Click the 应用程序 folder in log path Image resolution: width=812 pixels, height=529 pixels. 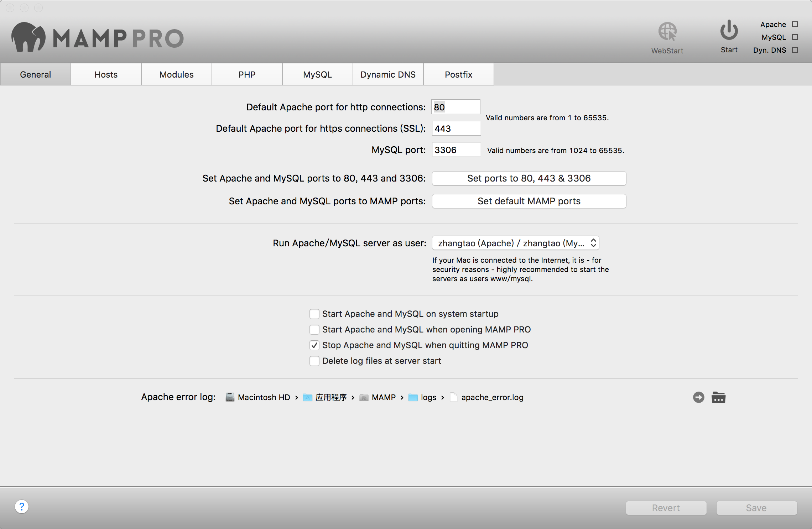coord(325,397)
